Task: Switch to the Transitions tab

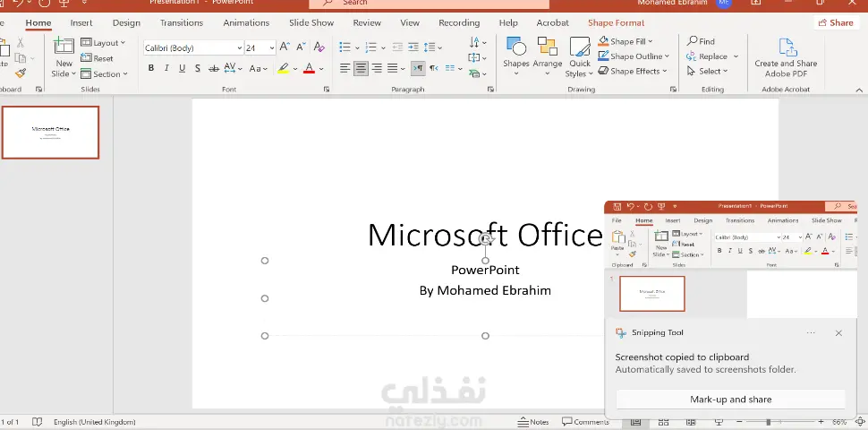Action: coord(182,23)
